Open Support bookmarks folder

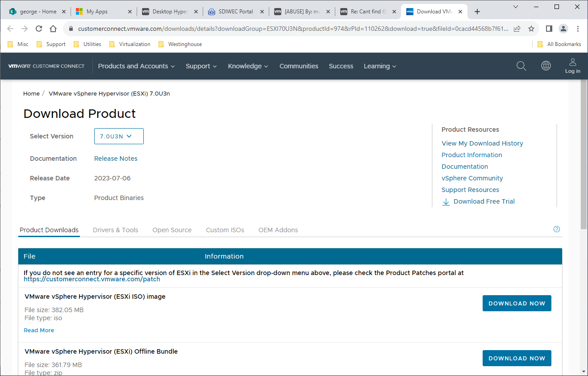tap(51, 44)
